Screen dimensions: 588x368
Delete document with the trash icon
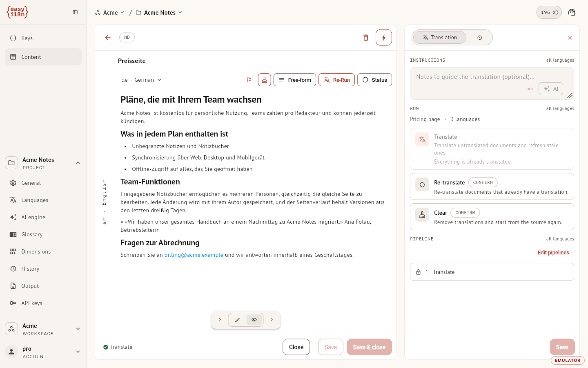(x=366, y=38)
